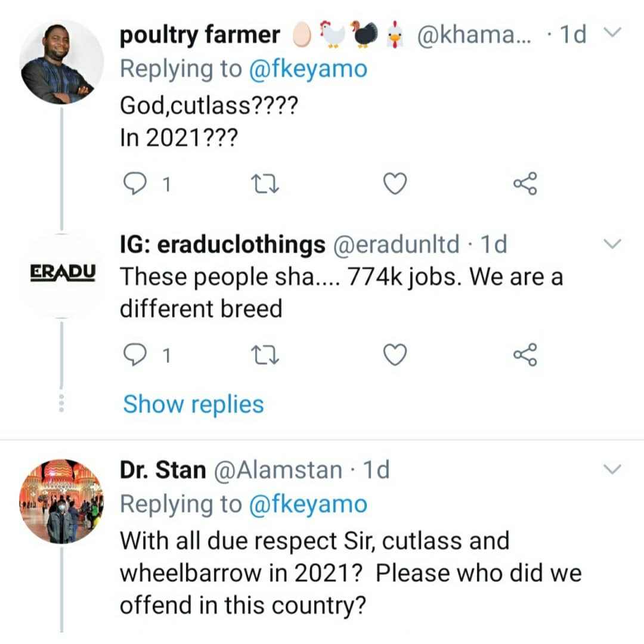Click Show replies link
The height and width of the screenshot is (644, 644).
click(x=193, y=404)
